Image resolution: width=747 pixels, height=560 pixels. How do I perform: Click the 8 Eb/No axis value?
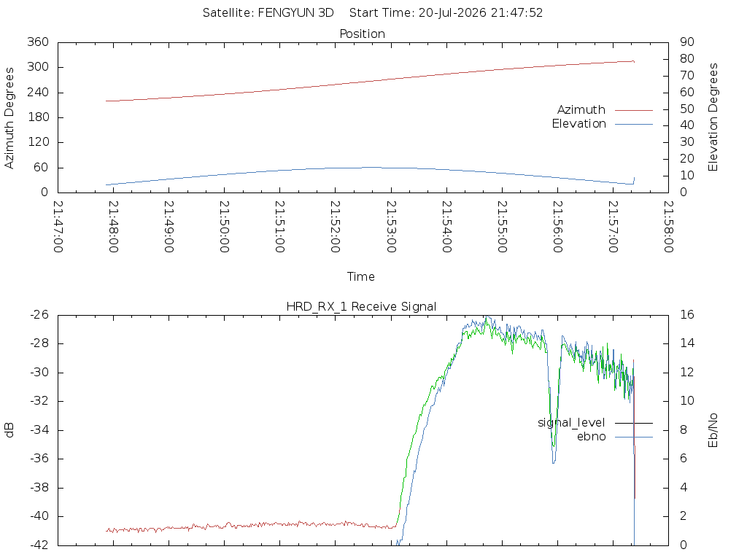pos(683,430)
